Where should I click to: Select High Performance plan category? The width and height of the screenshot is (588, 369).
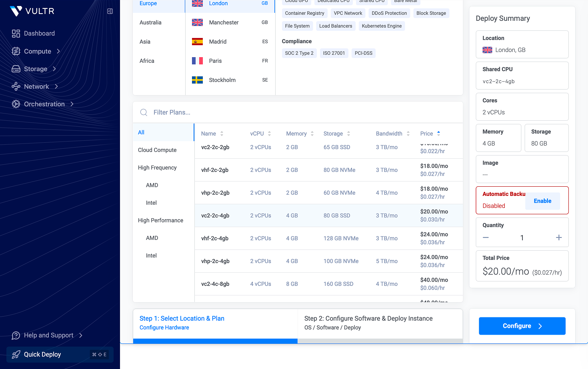click(164, 220)
